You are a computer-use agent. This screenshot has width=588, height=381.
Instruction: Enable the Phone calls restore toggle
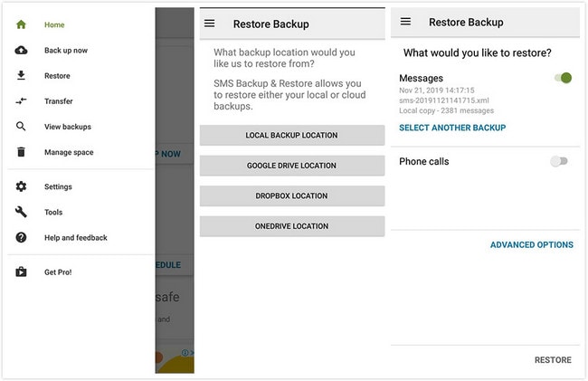[559, 161]
